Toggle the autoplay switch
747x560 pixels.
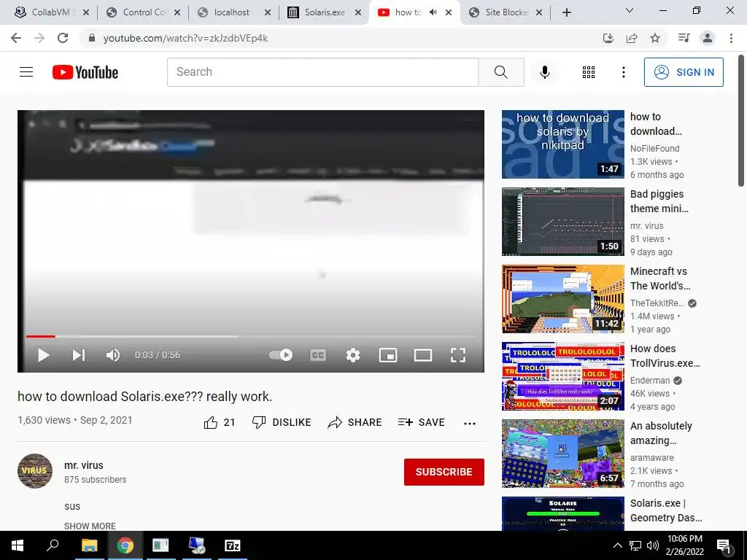tap(281, 355)
